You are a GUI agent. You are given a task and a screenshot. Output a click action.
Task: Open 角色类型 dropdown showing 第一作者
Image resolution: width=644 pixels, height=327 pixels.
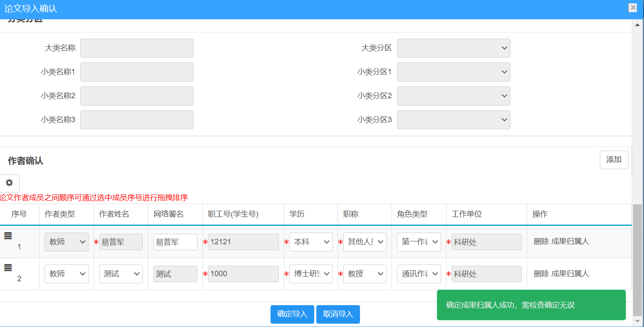tap(418, 242)
